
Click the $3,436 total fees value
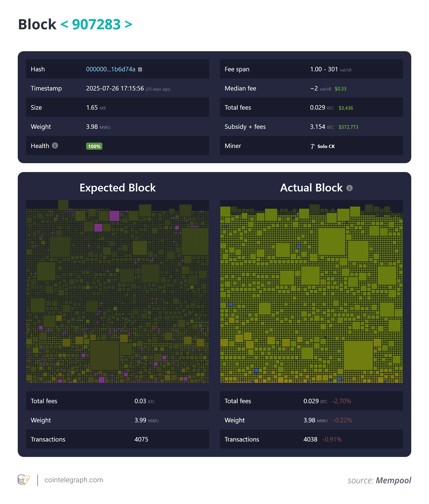tap(346, 108)
